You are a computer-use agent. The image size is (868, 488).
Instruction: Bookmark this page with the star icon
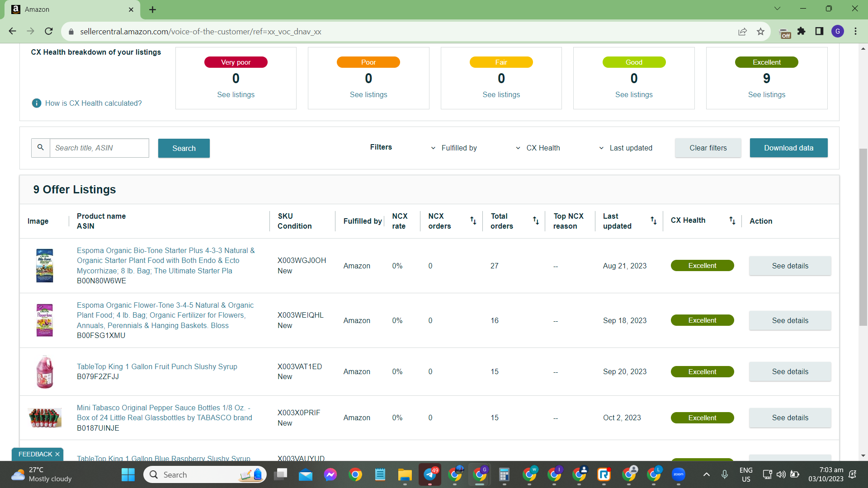click(x=760, y=32)
